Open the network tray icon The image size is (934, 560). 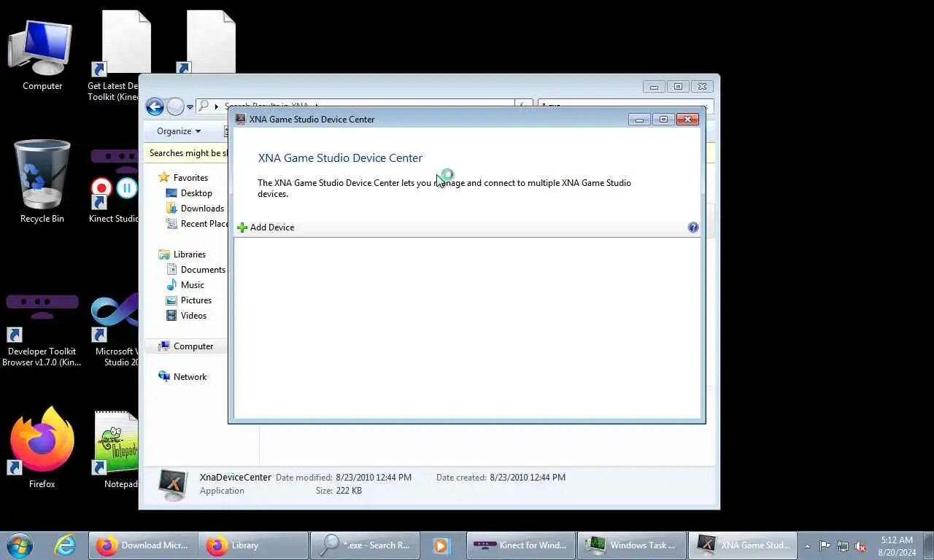click(843, 545)
